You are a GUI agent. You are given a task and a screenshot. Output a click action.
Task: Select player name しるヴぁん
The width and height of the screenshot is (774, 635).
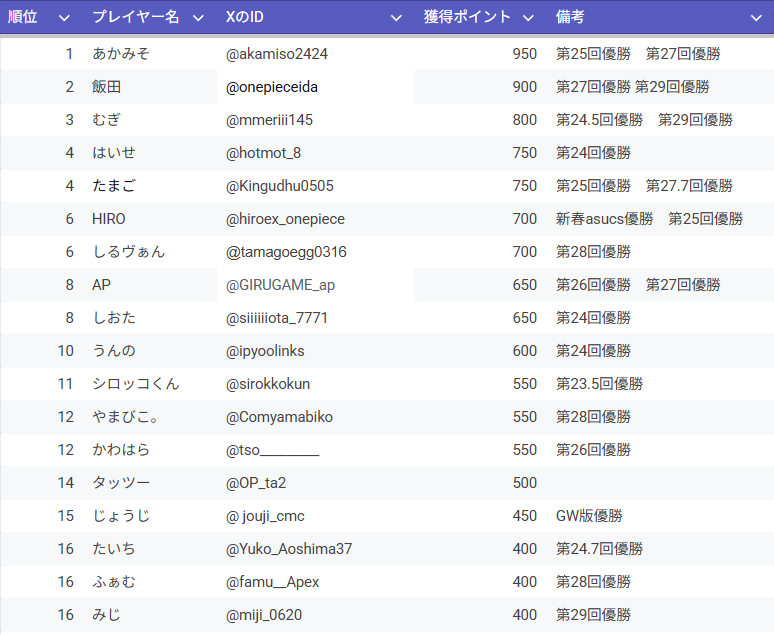[x=128, y=252]
